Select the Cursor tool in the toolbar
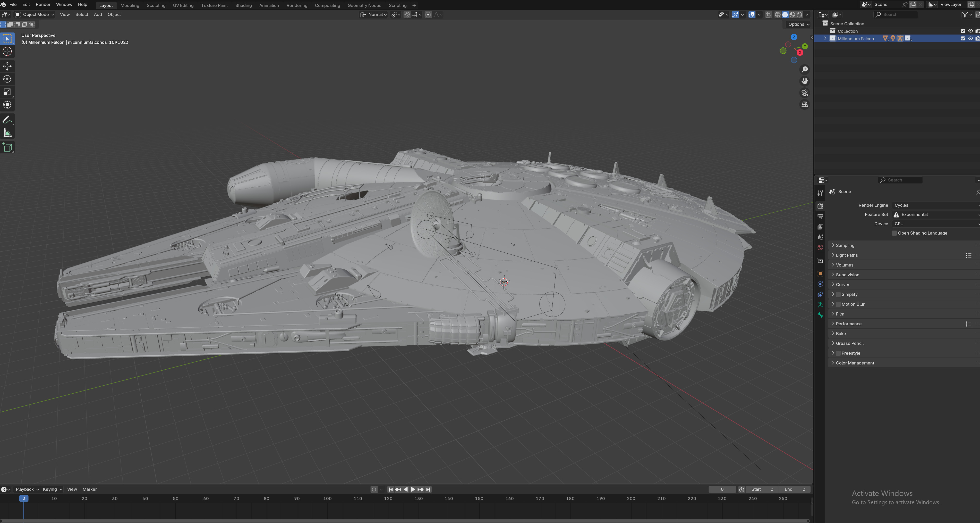 (x=7, y=51)
